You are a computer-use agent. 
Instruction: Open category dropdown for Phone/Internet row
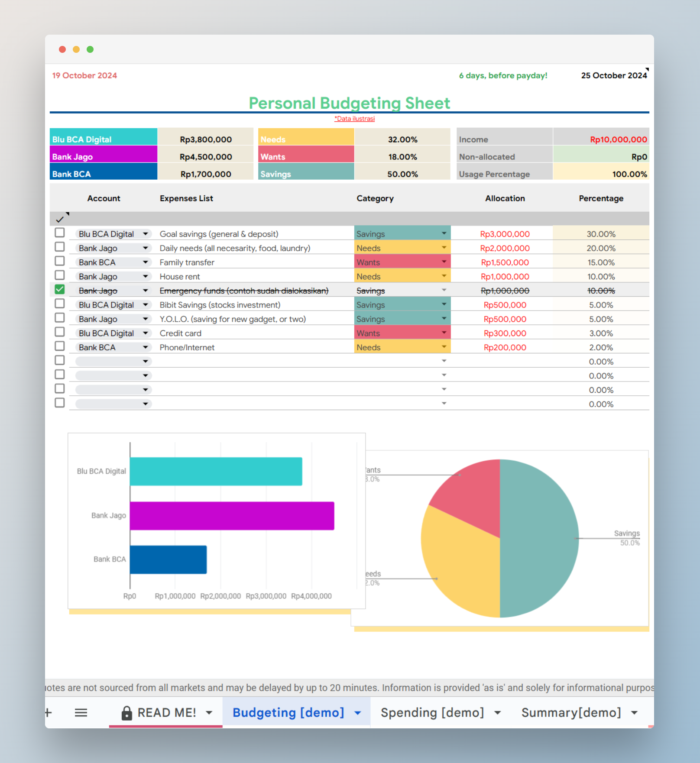pos(444,347)
